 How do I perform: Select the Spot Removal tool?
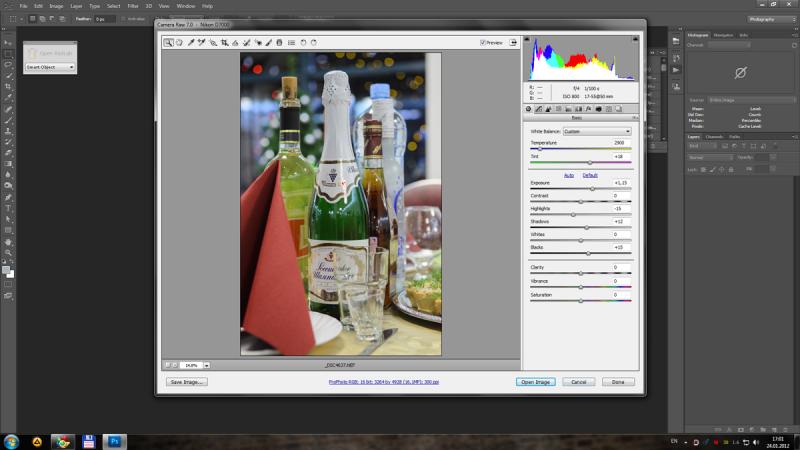tap(246, 43)
